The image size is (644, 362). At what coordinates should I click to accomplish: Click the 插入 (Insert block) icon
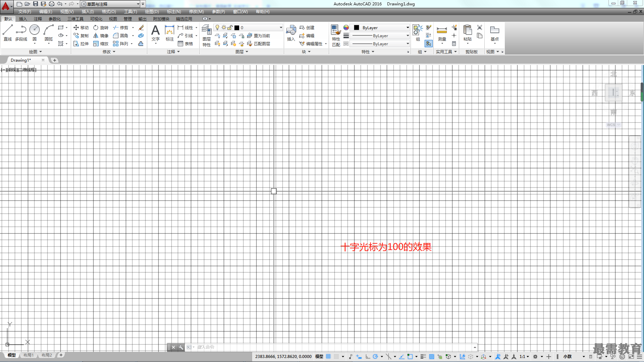point(291,33)
